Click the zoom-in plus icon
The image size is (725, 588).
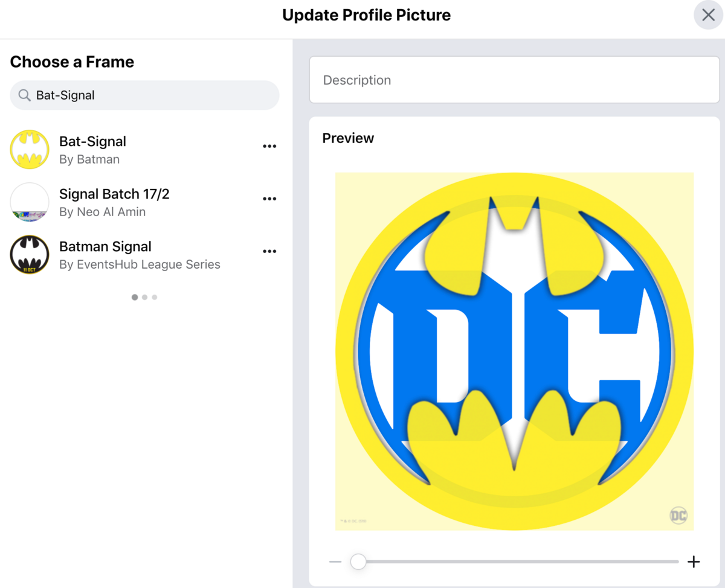pos(694,562)
